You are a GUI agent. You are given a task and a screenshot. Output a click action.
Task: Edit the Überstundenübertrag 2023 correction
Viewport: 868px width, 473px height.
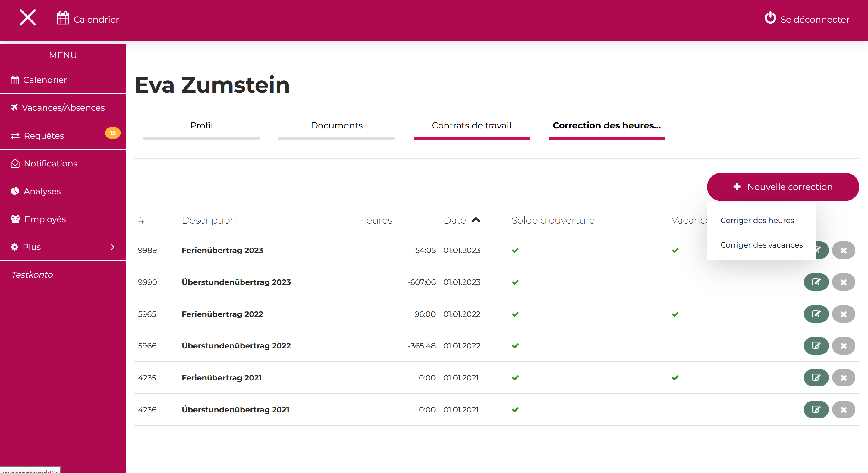coord(816,282)
